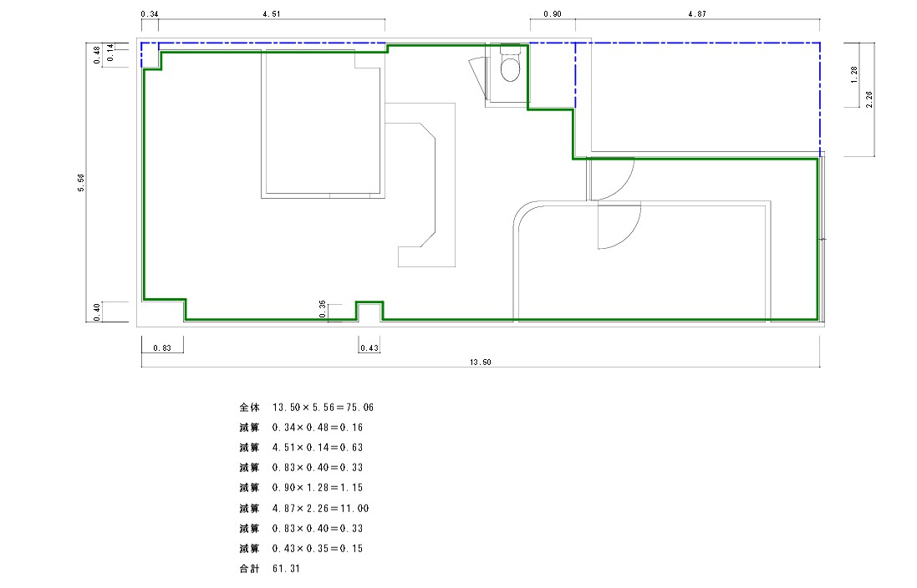Click the 0.90 dimension label
The width and height of the screenshot is (917, 588).
tap(552, 14)
